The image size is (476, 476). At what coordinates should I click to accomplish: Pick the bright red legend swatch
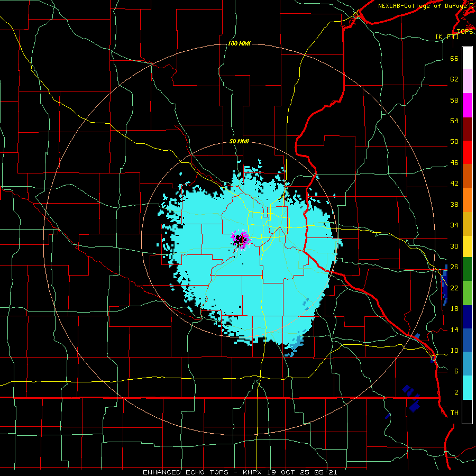[x=467, y=152]
